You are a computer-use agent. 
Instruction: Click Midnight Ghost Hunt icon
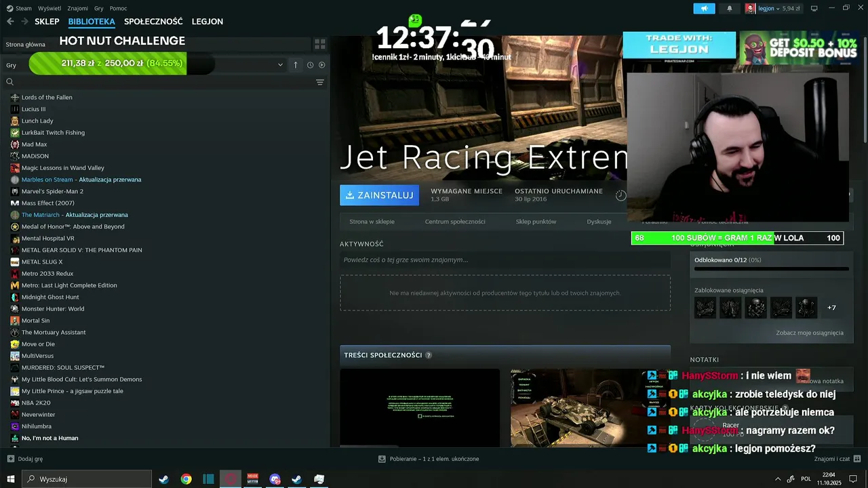click(x=15, y=297)
